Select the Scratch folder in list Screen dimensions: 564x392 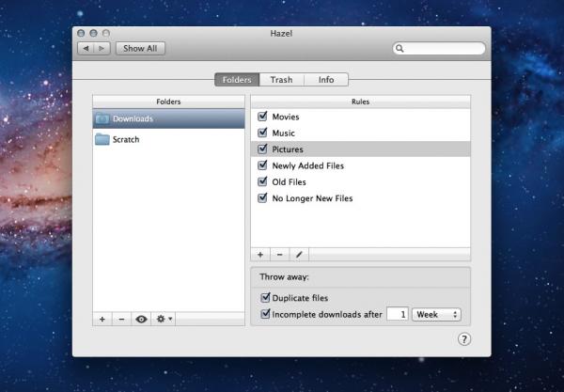168,139
